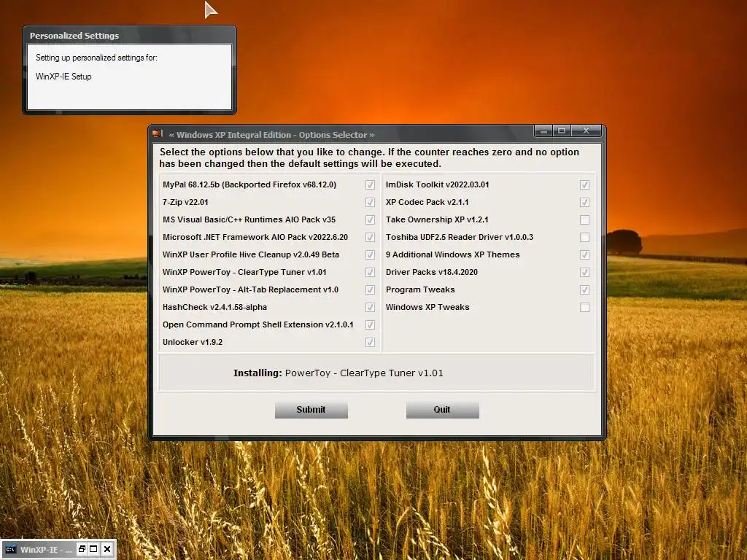Click the Options Selector window title icon
Image resolution: width=747 pixels, height=560 pixels.
click(x=158, y=134)
